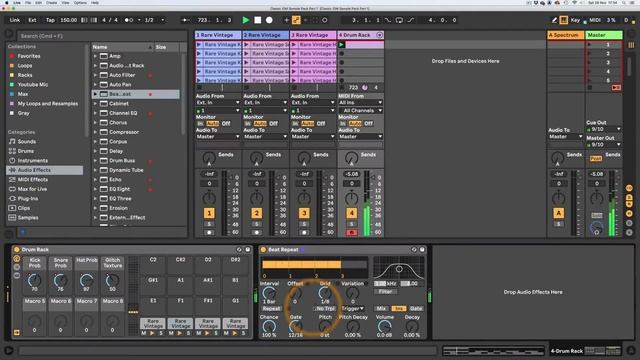Open the Max for Live category

32,189
